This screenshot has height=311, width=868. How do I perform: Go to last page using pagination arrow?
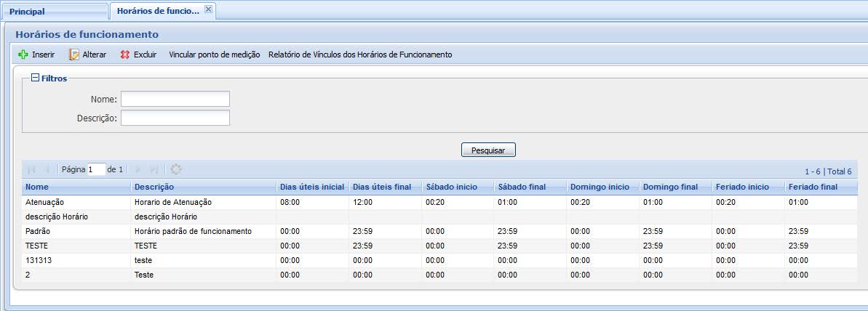coord(154,169)
